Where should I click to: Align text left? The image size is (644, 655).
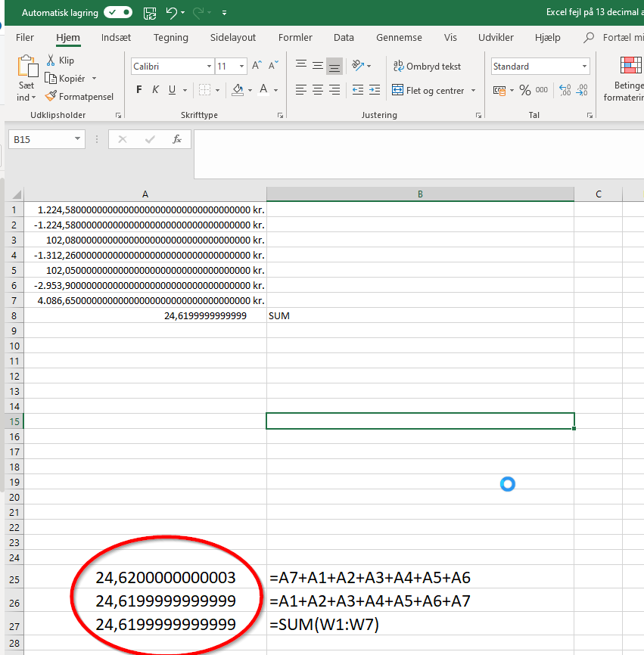click(301, 90)
